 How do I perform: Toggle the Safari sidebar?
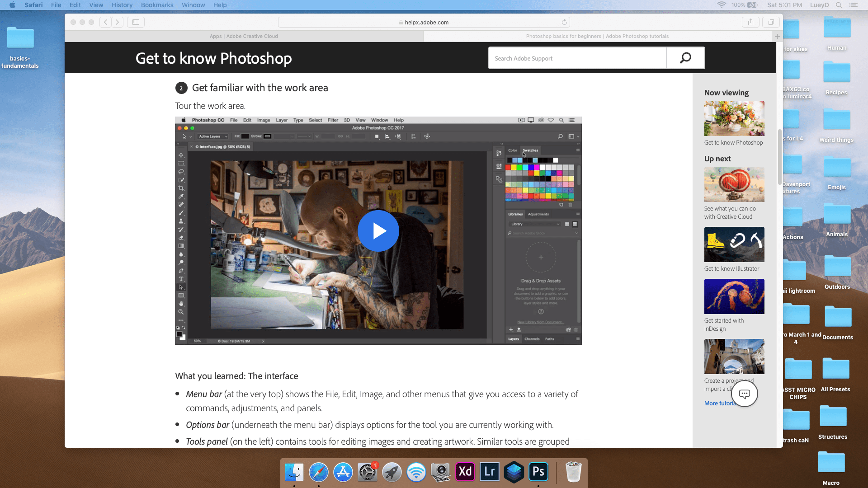click(135, 22)
